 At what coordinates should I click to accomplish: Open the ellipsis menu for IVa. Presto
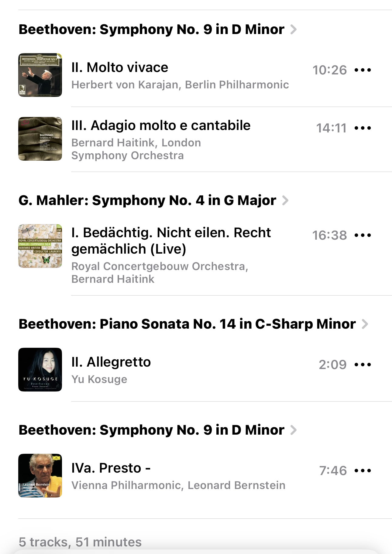pyautogui.click(x=363, y=471)
